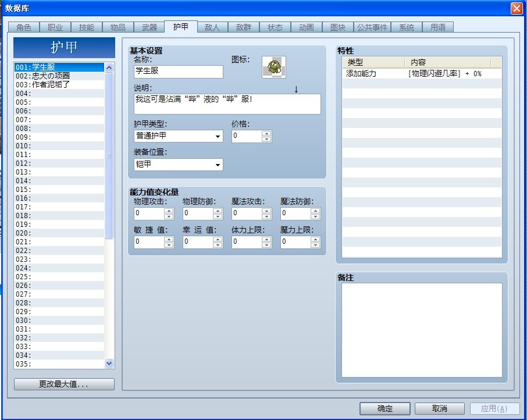Image resolution: width=527 pixels, height=420 pixels.
Task: Decrease 物理防御 with the down arrow
Action: coord(218,216)
